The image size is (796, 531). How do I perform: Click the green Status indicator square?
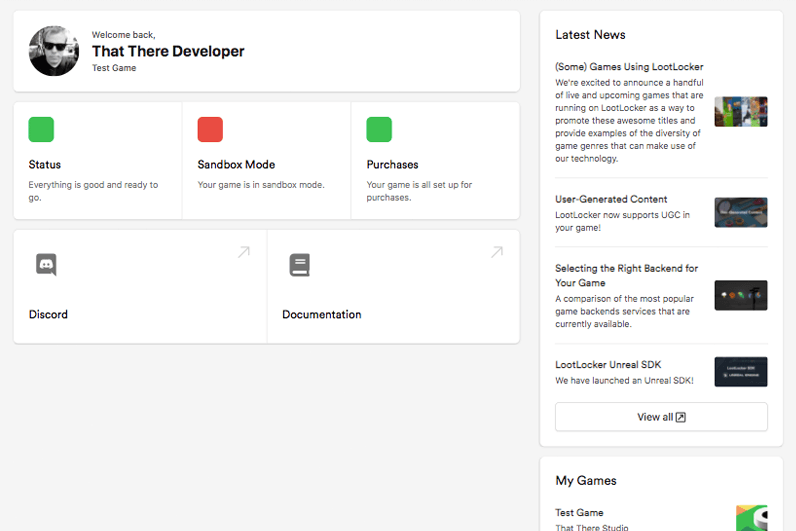click(x=41, y=129)
